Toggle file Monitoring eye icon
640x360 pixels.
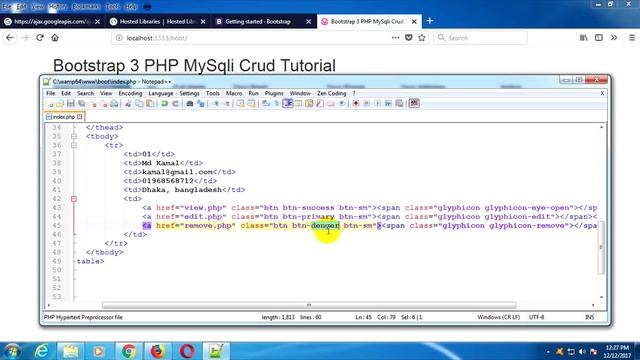pos(342,104)
